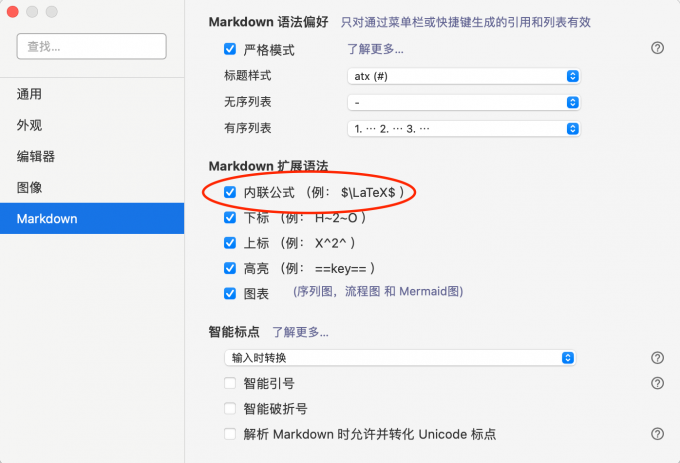
Task: Click help icon beside 严格模式 option
Action: tap(657, 48)
